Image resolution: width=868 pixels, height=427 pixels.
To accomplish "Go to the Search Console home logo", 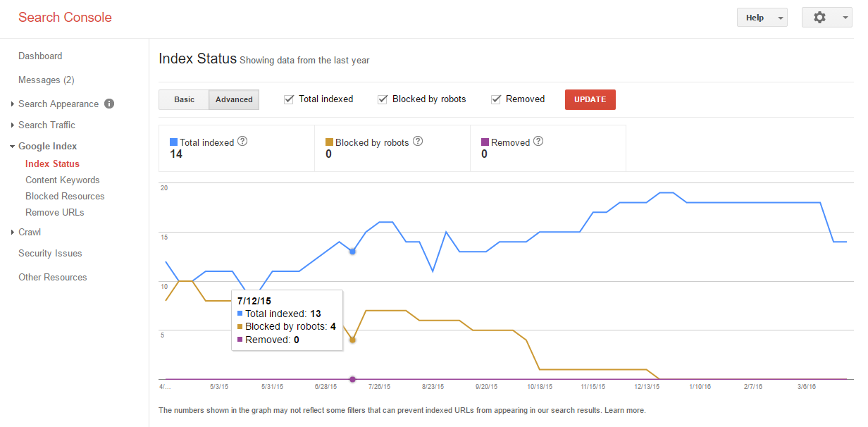I will 65,18.
